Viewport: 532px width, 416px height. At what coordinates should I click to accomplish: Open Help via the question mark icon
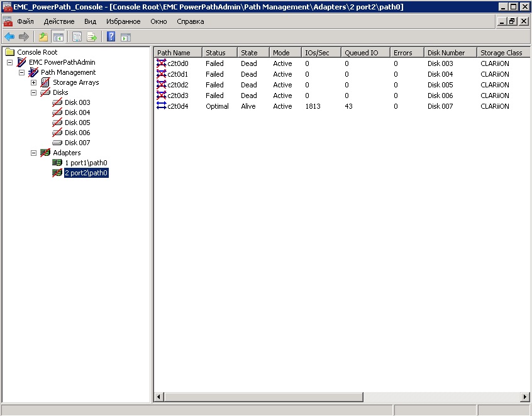click(111, 36)
